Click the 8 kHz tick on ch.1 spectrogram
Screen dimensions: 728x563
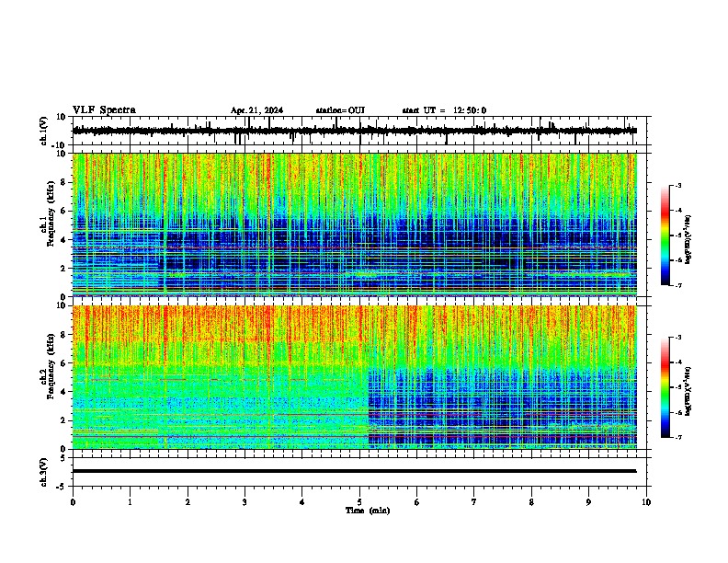[x=63, y=182]
